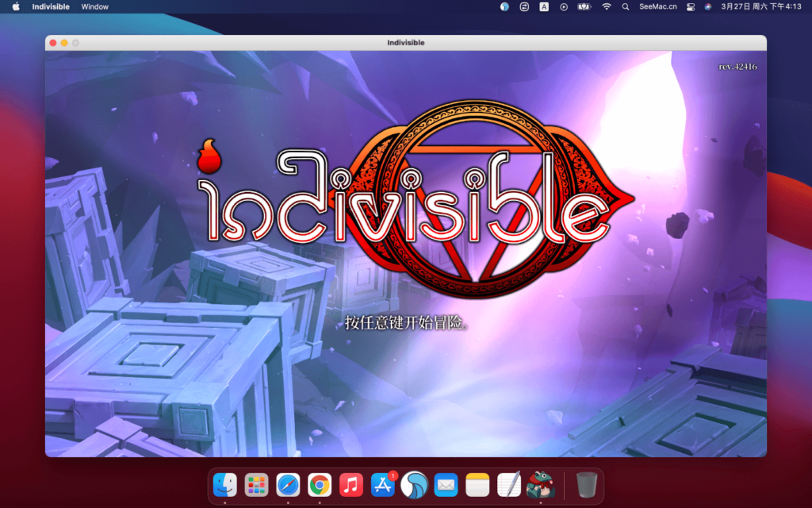Open Launchpad from the Dock
This screenshot has height=508, width=812.
click(255, 484)
